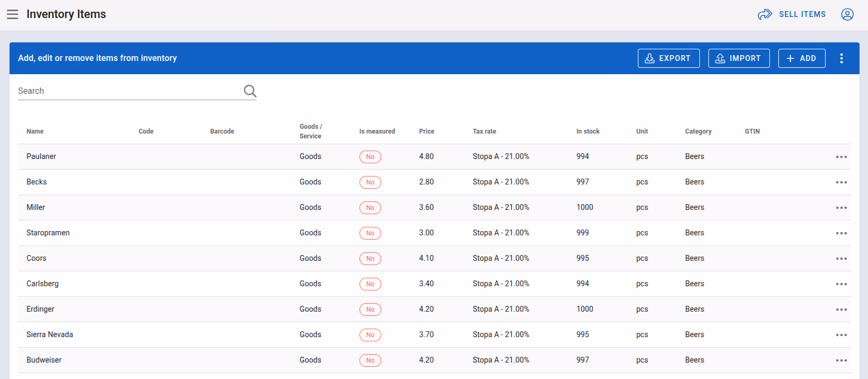Sort table by Name column header
Screen dimensions: 868x379
click(x=35, y=131)
